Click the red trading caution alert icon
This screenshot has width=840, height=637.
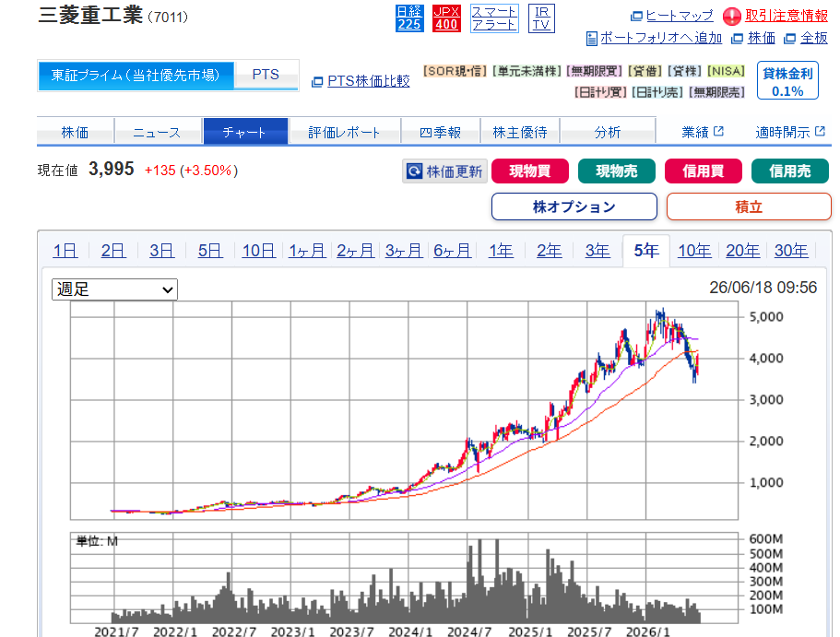click(731, 16)
